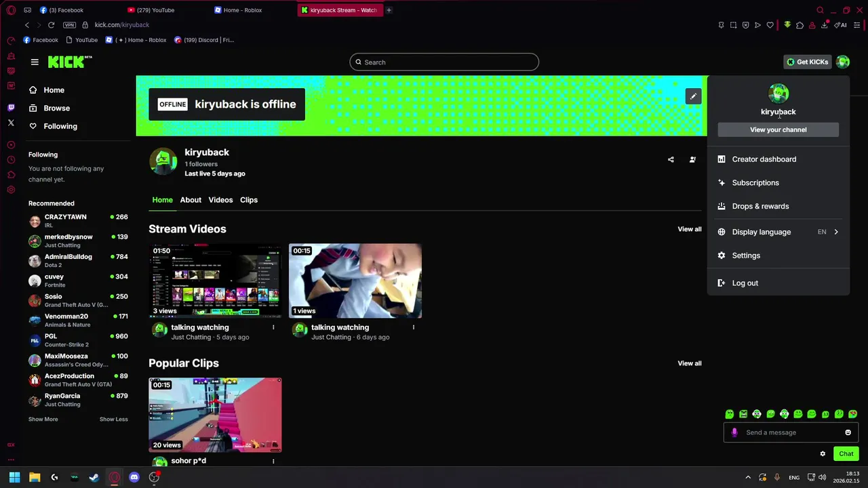868x488 pixels.
Task: Open the 01:50 stream video thumbnail
Action: (x=215, y=281)
